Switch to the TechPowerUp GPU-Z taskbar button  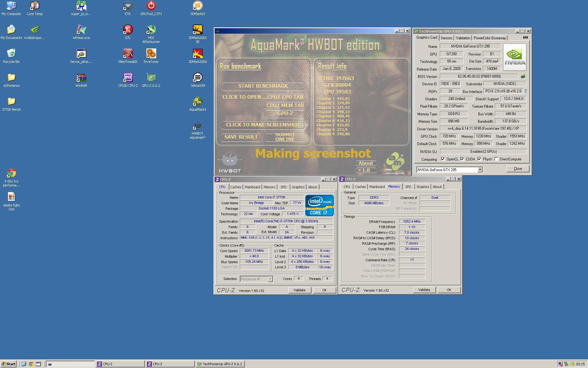[220, 364]
